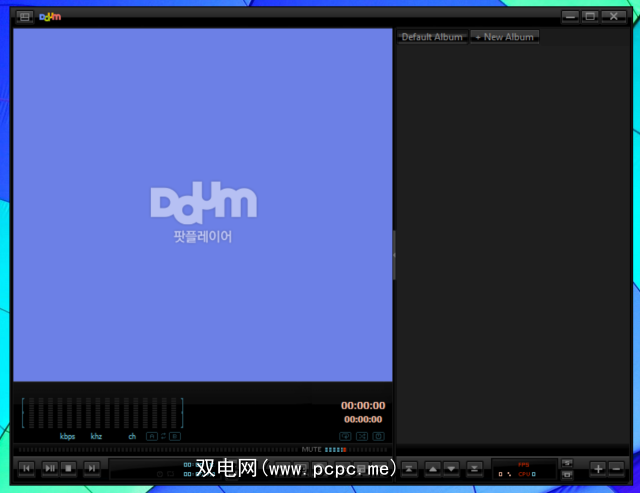
Task: Set A-B repeat end point B
Action: pyautogui.click(x=175, y=436)
